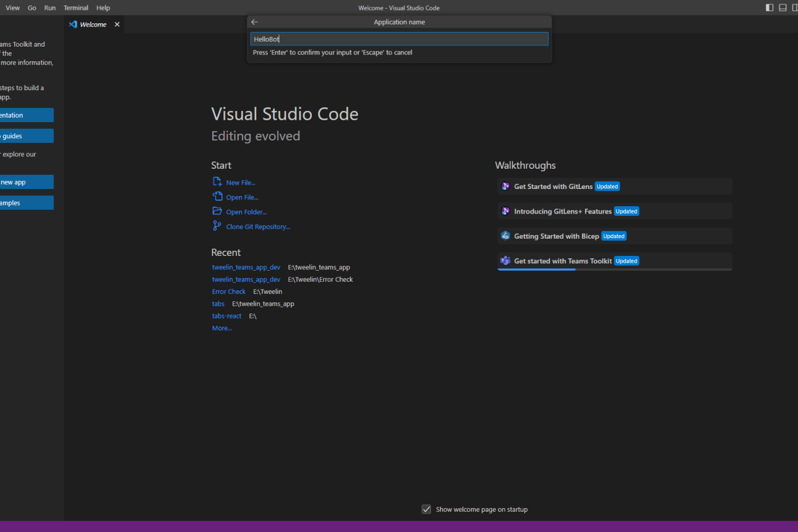Viewport: 798px width, 532px height.
Task: Toggle panel layout icon in title bar
Action: 783,8
